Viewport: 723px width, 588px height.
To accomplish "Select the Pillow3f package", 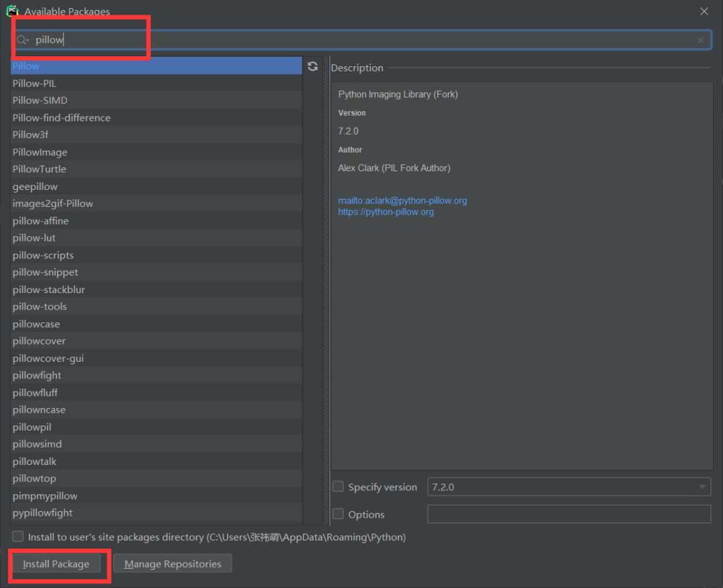I will (x=156, y=134).
